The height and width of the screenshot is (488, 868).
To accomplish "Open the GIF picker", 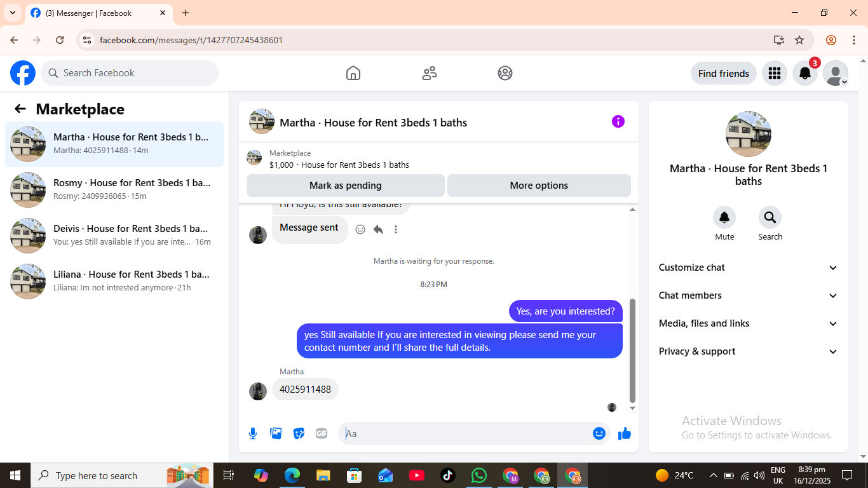I will [x=322, y=433].
